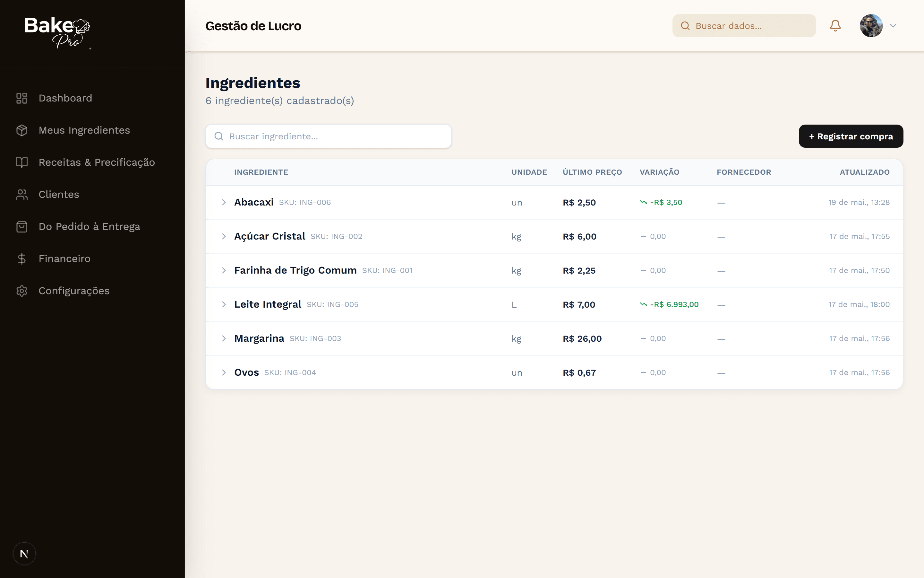Click the ATUALIZADO column header

point(864,172)
